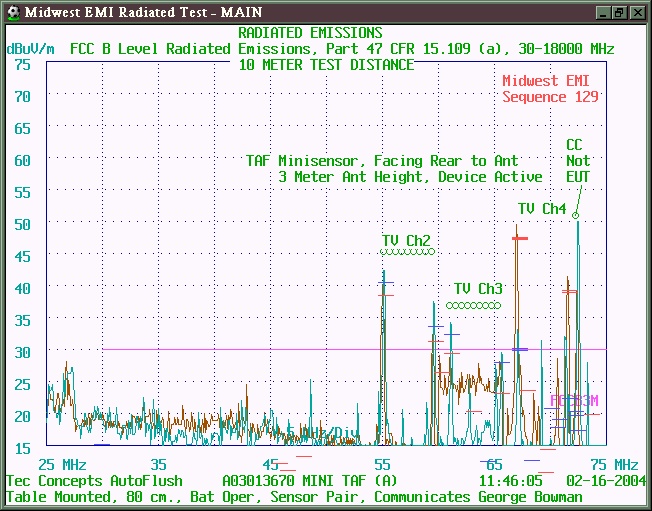Image resolution: width=652 pixels, height=511 pixels.
Task: Click the application icon in the title bar
Action: pyautogui.click(x=11, y=12)
